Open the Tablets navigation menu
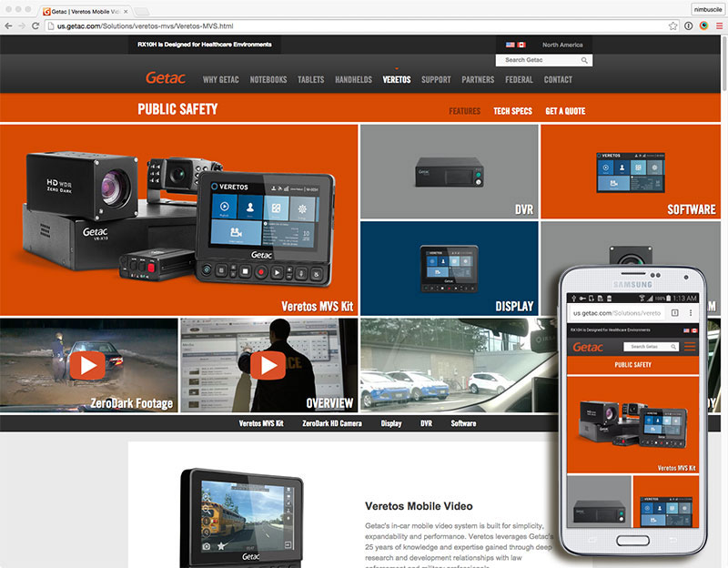 tap(310, 79)
